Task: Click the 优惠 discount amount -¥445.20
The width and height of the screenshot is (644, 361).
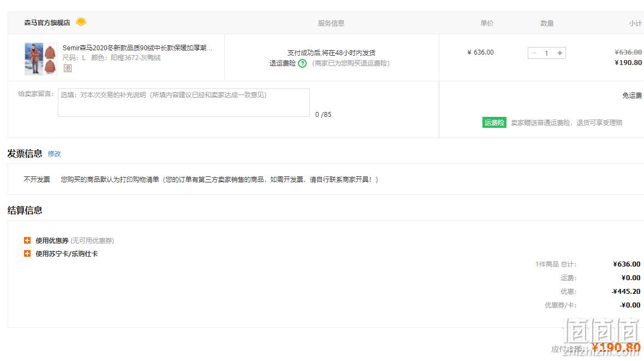Action: (x=626, y=291)
